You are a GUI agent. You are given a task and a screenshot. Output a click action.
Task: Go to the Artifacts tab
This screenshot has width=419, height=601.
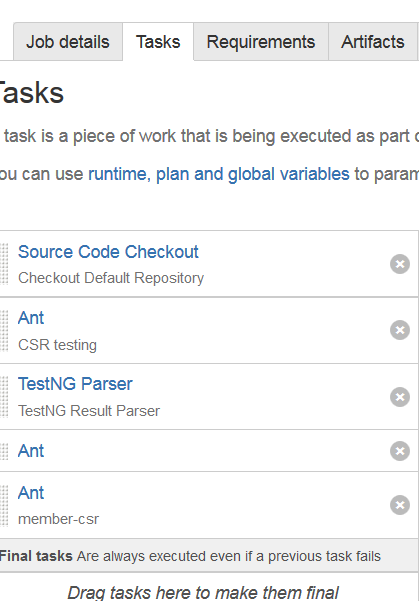[x=373, y=41]
